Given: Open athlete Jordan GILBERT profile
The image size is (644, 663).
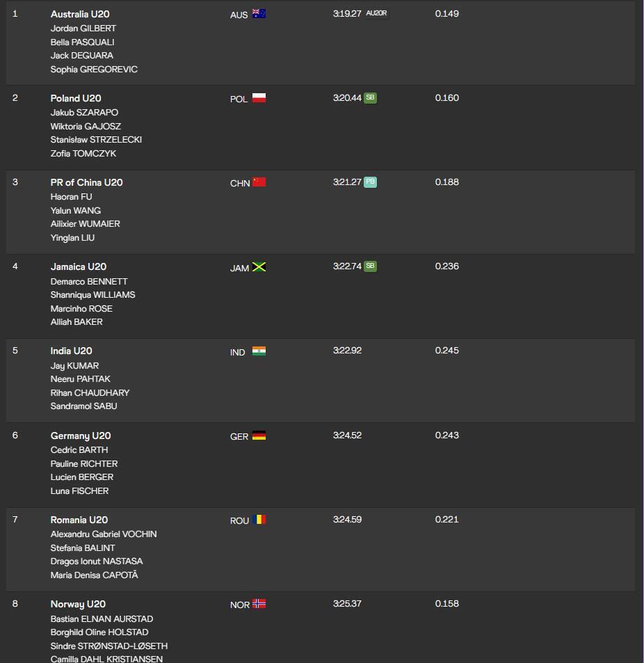Looking at the screenshot, I should [x=83, y=29].
